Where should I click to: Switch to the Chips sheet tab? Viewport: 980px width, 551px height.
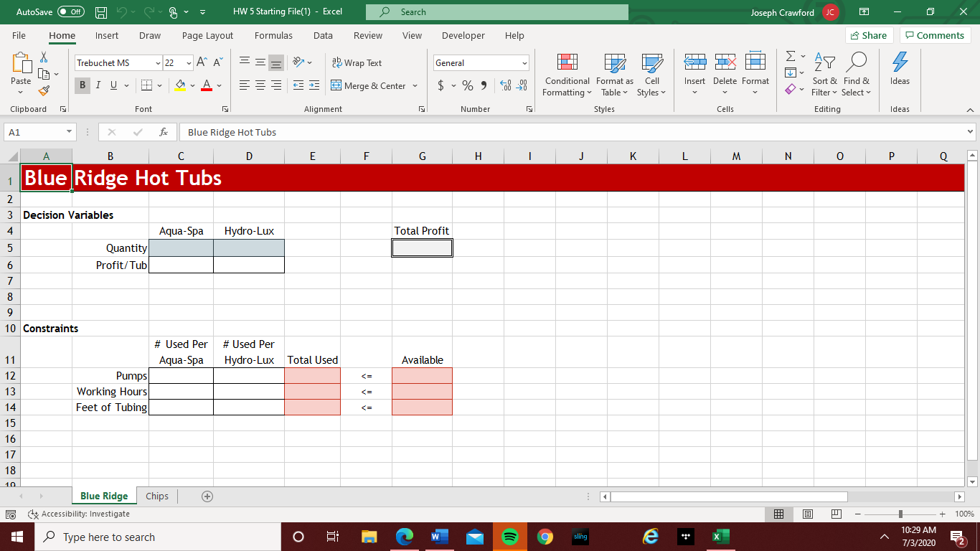pos(157,496)
